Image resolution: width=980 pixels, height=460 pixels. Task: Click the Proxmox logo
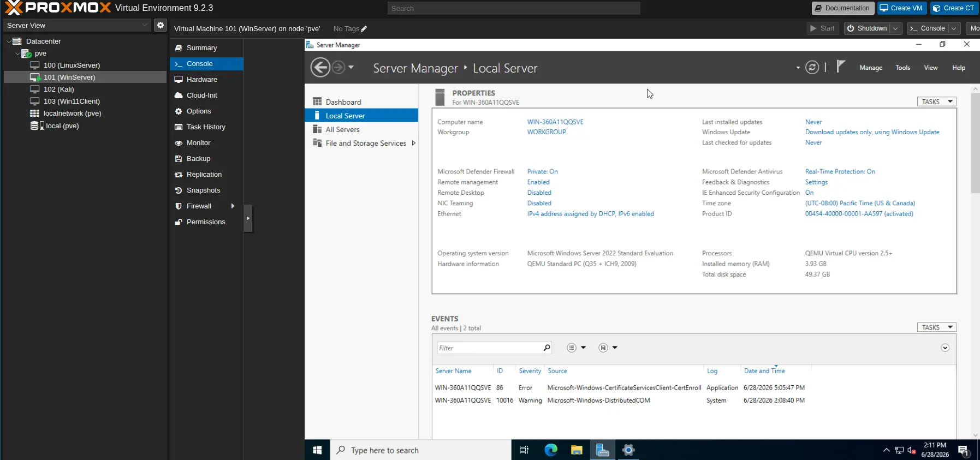tap(58, 8)
